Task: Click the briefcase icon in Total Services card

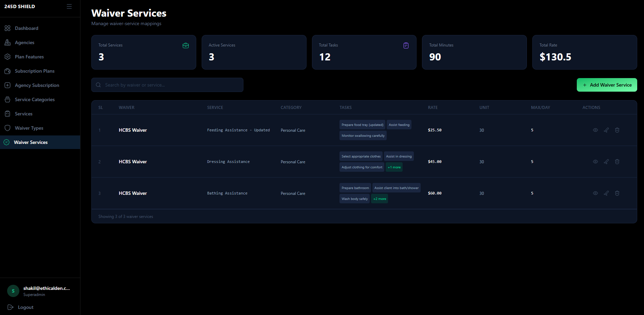Action: pyautogui.click(x=186, y=45)
